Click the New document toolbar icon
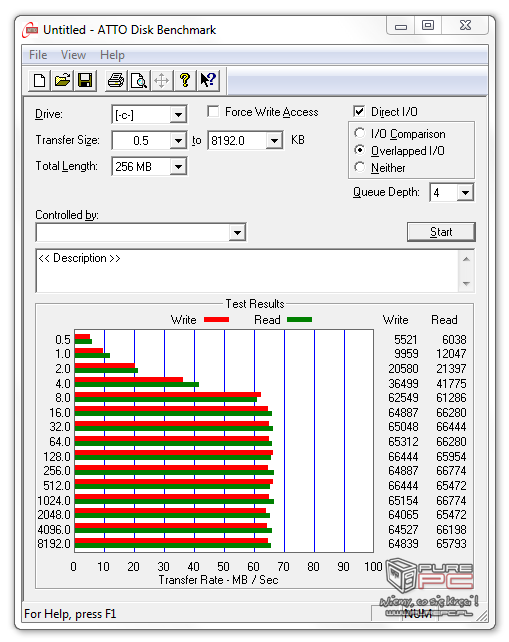Screen dimensions: 509x642 pos(39,80)
